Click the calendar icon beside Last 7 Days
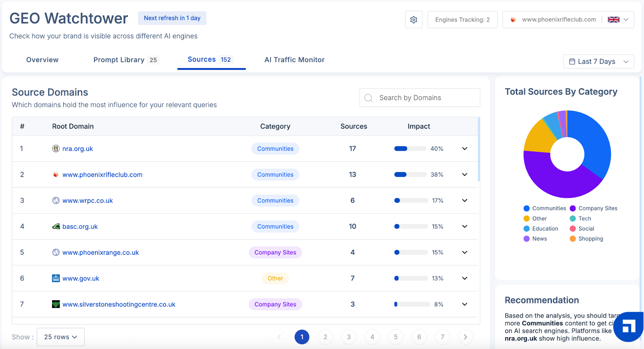The height and width of the screenshot is (349, 644). (x=572, y=62)
